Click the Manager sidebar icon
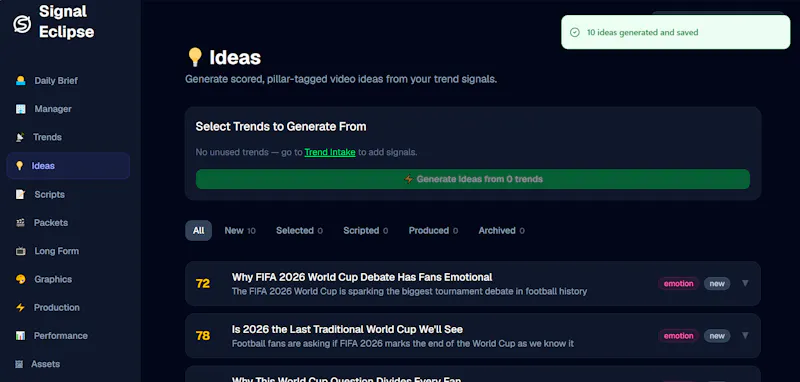This screenshot has height=382, width=800. tap(20, 109)
